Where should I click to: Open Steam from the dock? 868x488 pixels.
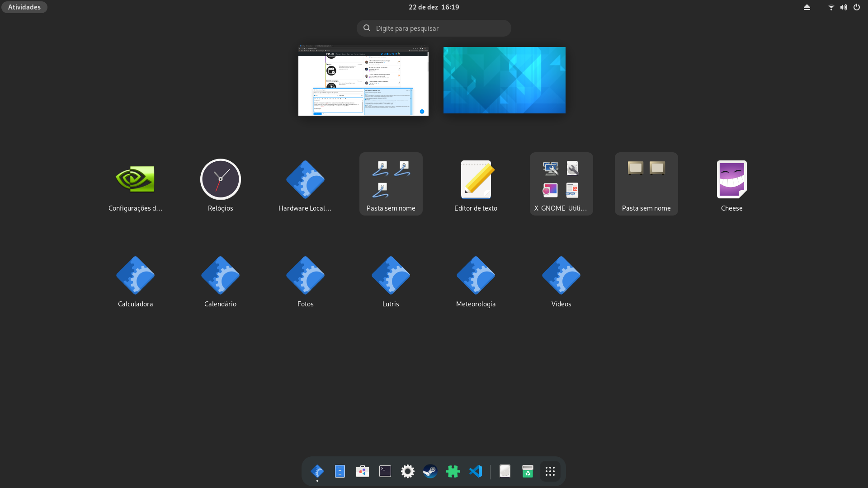[x=430, y=471]
